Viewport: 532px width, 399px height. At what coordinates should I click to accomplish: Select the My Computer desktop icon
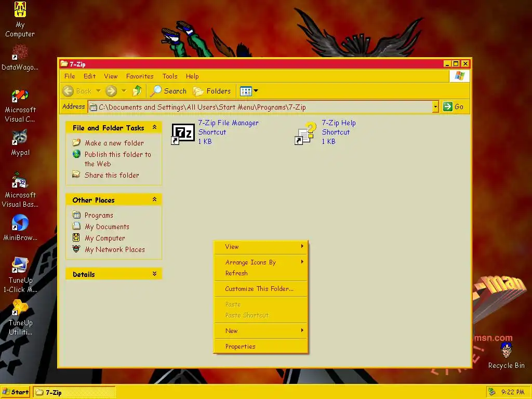point(20,9)
